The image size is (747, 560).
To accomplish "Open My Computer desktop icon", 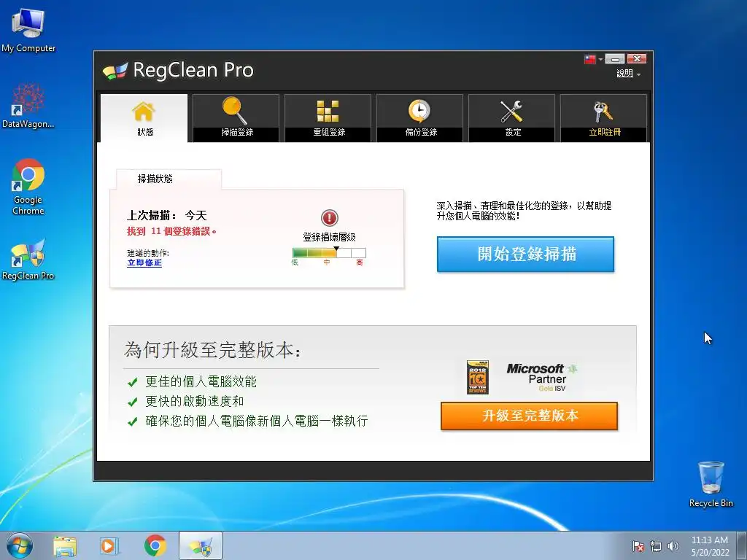I will 28,30.
